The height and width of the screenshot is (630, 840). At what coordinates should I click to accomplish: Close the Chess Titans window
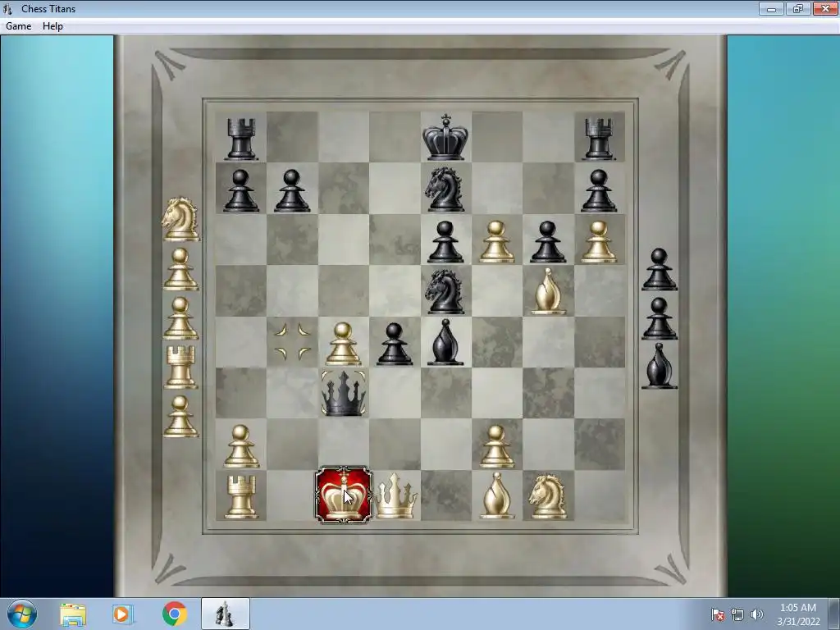(825, 8)
